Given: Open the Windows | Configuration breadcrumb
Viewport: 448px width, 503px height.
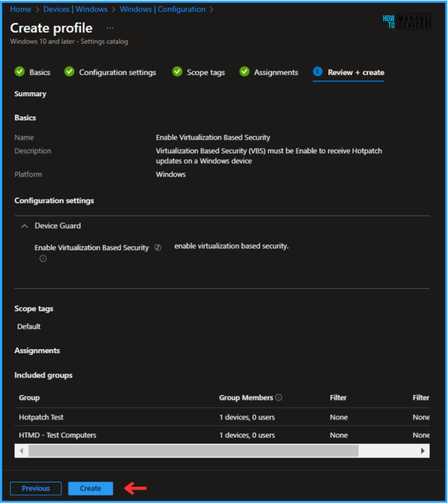Looking at the screenshot, I should [162, 9].
